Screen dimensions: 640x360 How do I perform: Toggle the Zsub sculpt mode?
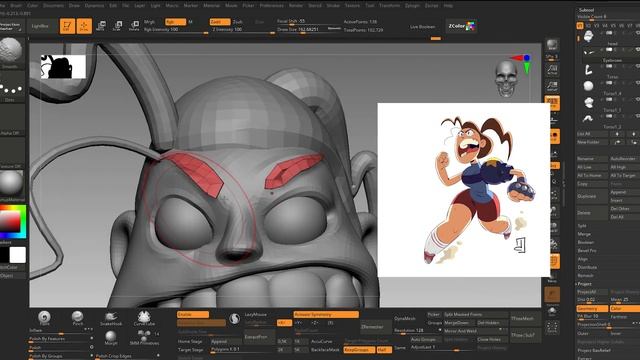(238, 22)
